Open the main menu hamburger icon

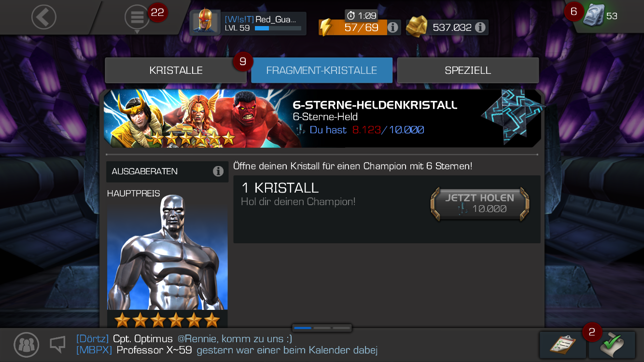point(137,18)
